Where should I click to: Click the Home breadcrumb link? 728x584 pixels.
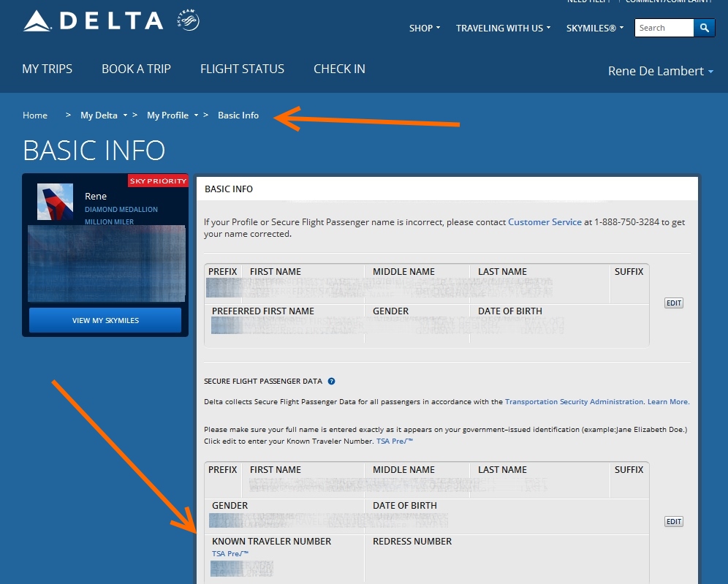pos(35,115)
